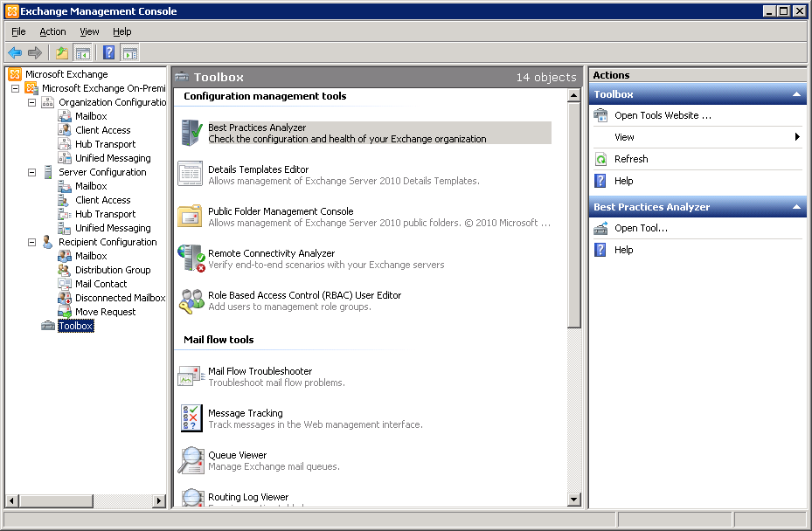The image size is (812, 531).
Task: Click Open Tools Website link
Action: (x=663, y=115)
